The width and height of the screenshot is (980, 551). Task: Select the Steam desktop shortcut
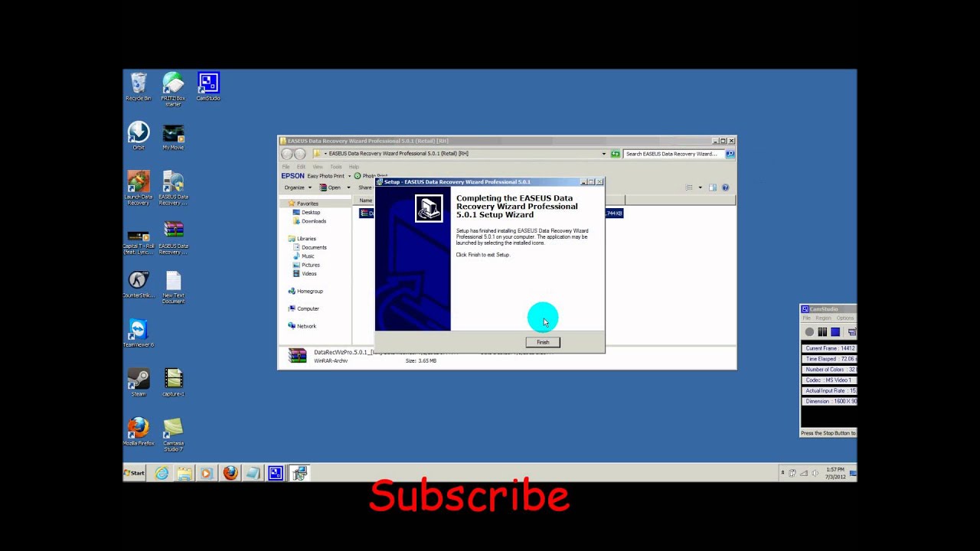(x=139, y=382)
